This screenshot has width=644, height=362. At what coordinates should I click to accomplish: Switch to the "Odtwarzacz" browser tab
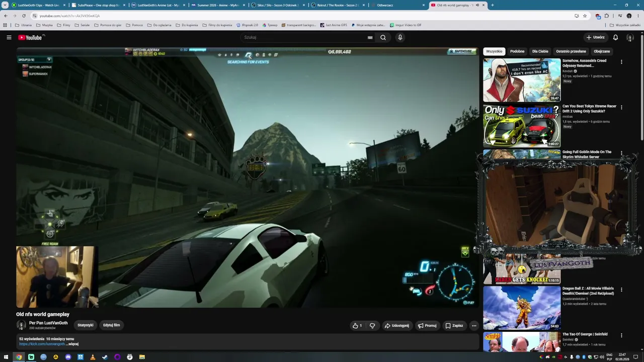(398, 5)
